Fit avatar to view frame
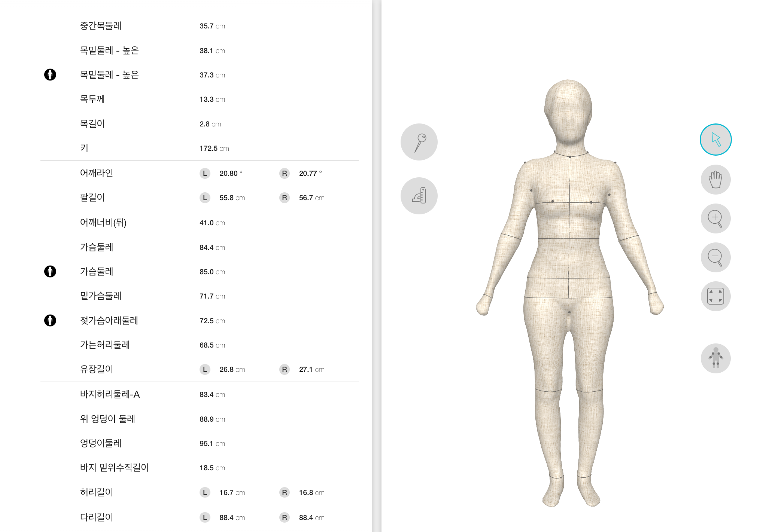Viewport: 757px width, 532px height. click(715, 296)
